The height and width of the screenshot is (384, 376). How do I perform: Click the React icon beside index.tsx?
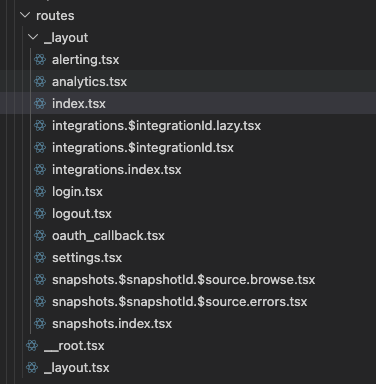tap(40, 104)
